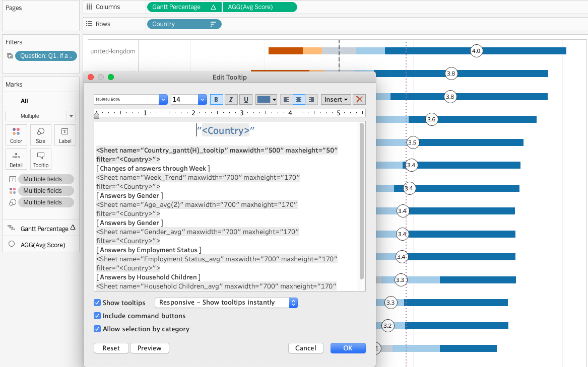Open Responsive tooltip behavior dropdown
The image size is (588, 367).
pos(226,303)
